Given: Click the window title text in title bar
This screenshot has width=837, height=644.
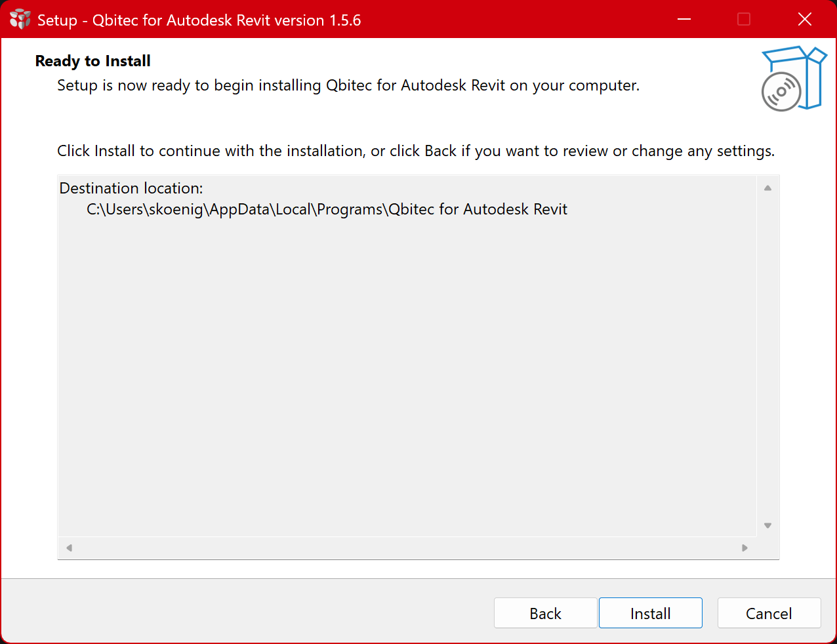Looking at the screenshot, I should click(x=199, y=20).
